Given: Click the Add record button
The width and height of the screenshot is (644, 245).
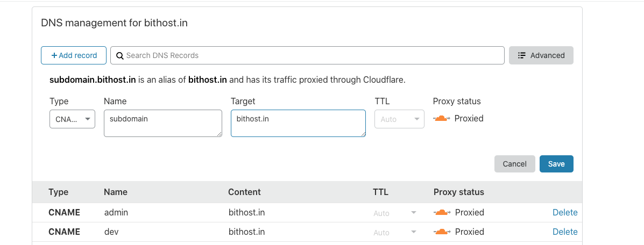Looking at the screenshot, I should coord(74,55).
